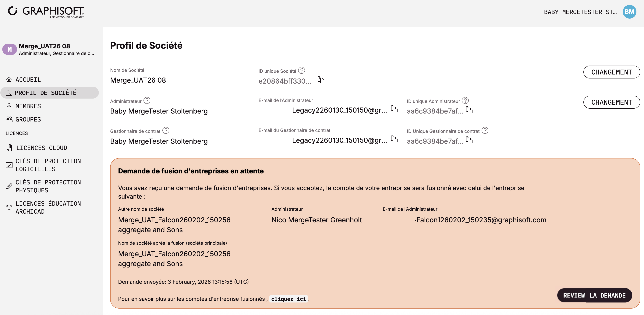Show help for ID unique Société

(302, 70)
